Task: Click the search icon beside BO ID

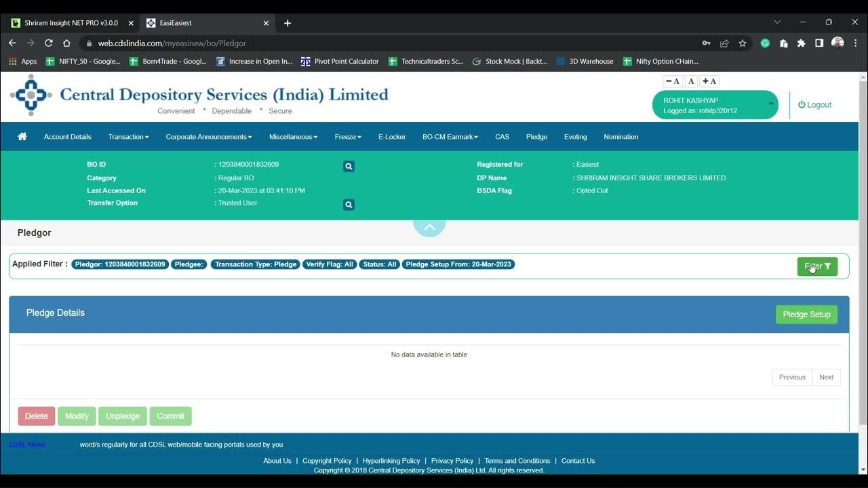Action: (x=349, y=166)
